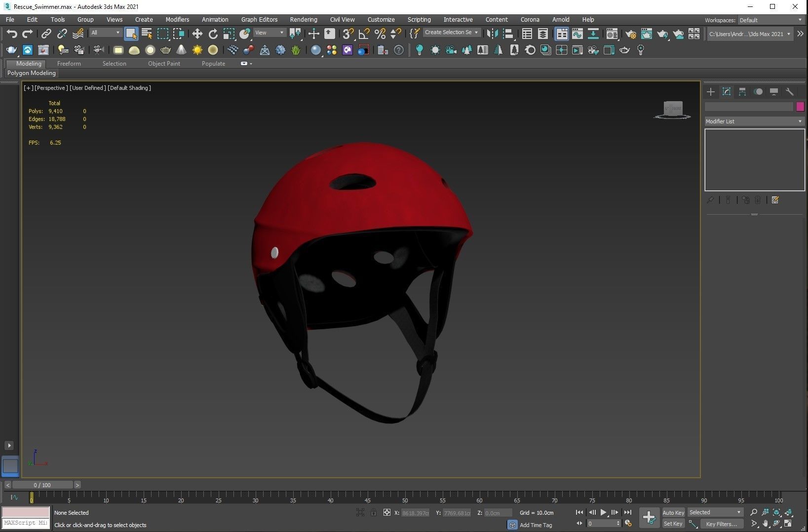808x532 pixels.
Task: Click Bind to Space Warp icon
Action: 78,34
